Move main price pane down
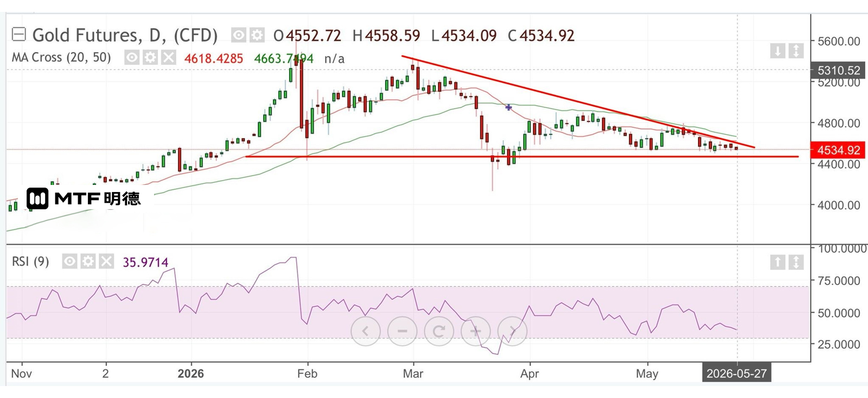 pyautogui.click(x=777, y=52)
